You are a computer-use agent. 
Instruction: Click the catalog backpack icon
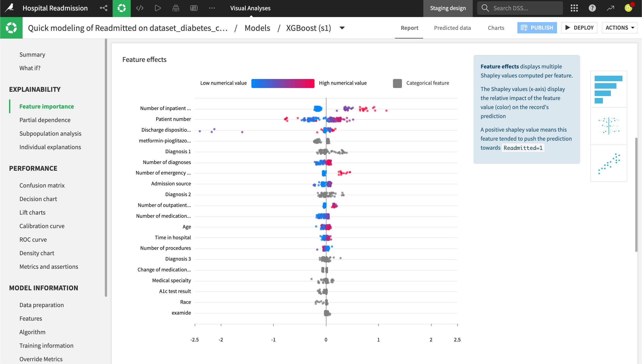[x=176, y=8]
